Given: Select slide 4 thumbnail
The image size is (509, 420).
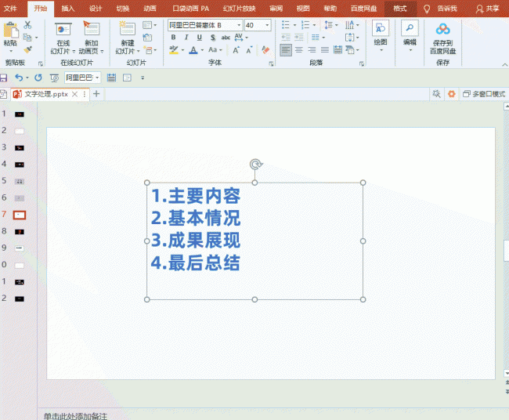Looking at the screenshot, I should tap(20, 165).
